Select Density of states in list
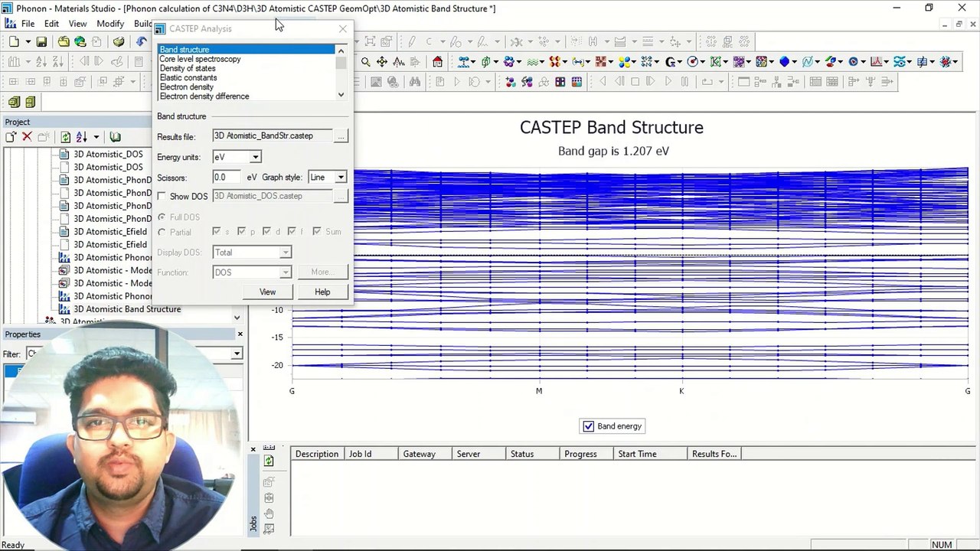The width and height of the screenshot is (980, 551). coord(188,68)
